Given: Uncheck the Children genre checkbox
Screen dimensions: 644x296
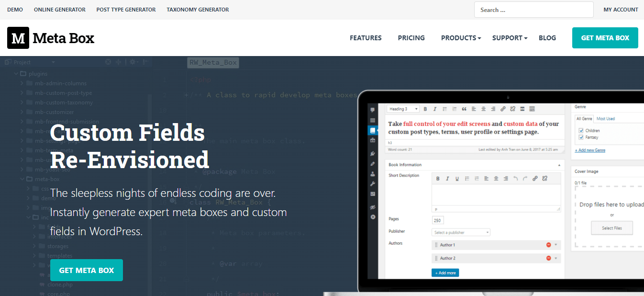Looking at the screenshot, I should [x=581, y=130].
